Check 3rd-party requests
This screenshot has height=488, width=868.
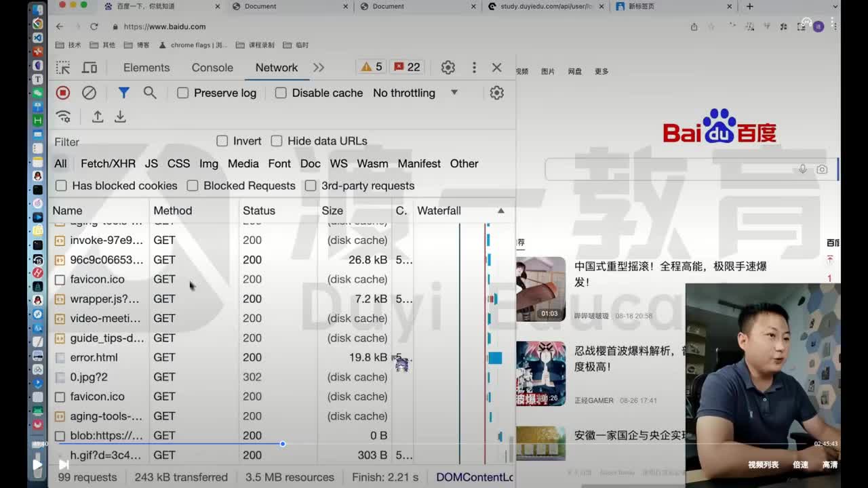(311, 186)
